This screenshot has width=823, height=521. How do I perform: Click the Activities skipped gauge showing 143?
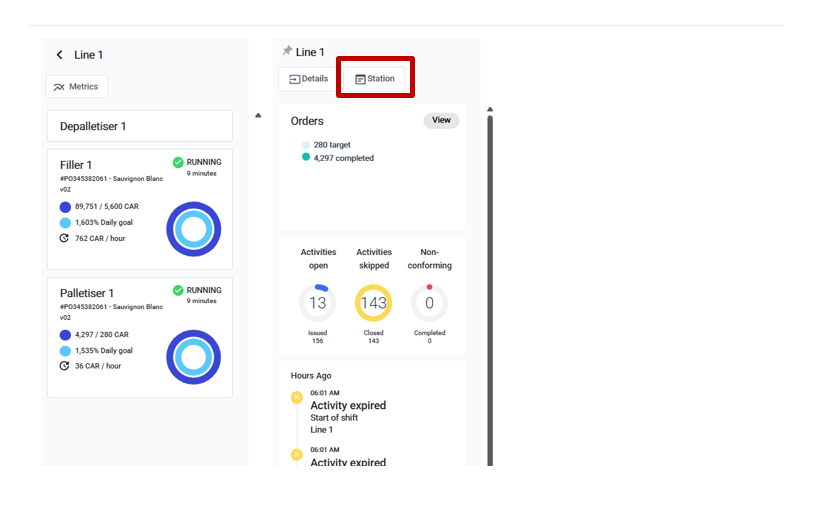373,303
